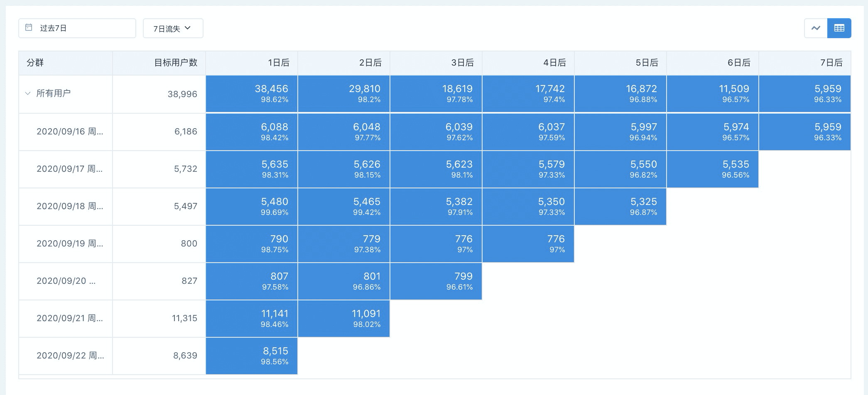Click the 2日后 column header
The height and width of the screenshot is (395, 868).
pyautogui.click(x=344, y=63)
